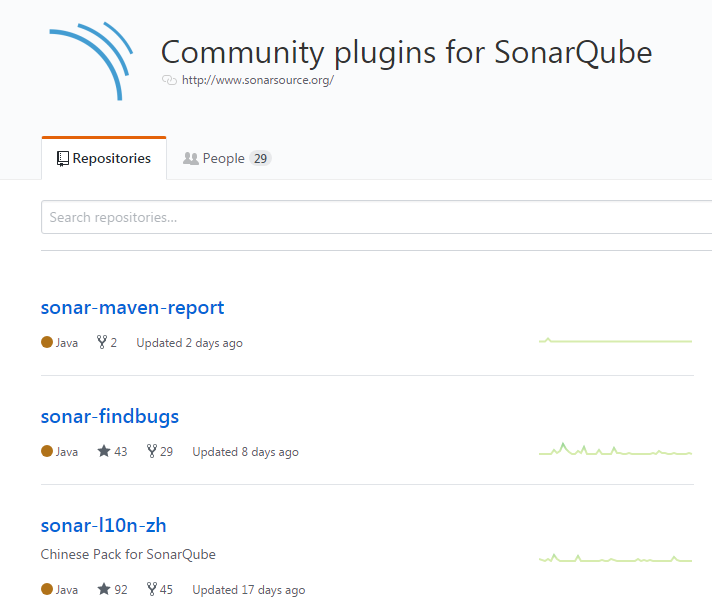Click the 29 forks count for sonar-findbugs
Viewport: 712px width, 606px height.
tap(166, 452)
